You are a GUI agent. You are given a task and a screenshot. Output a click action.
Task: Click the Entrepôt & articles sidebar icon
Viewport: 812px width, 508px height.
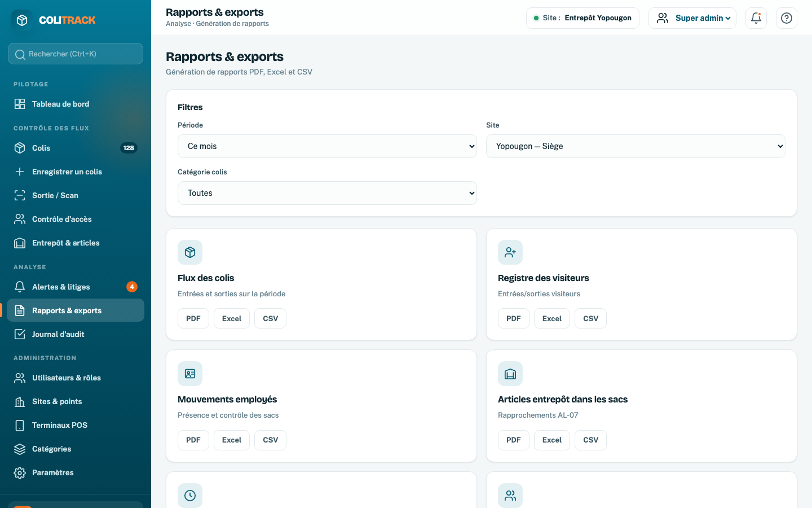(20, 243)
